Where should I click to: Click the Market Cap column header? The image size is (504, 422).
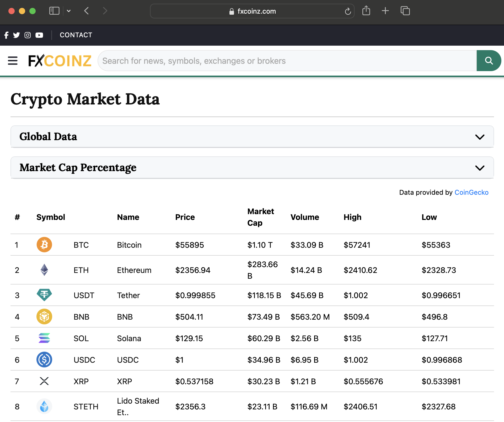pyautogui.click(x=261, y=217)
